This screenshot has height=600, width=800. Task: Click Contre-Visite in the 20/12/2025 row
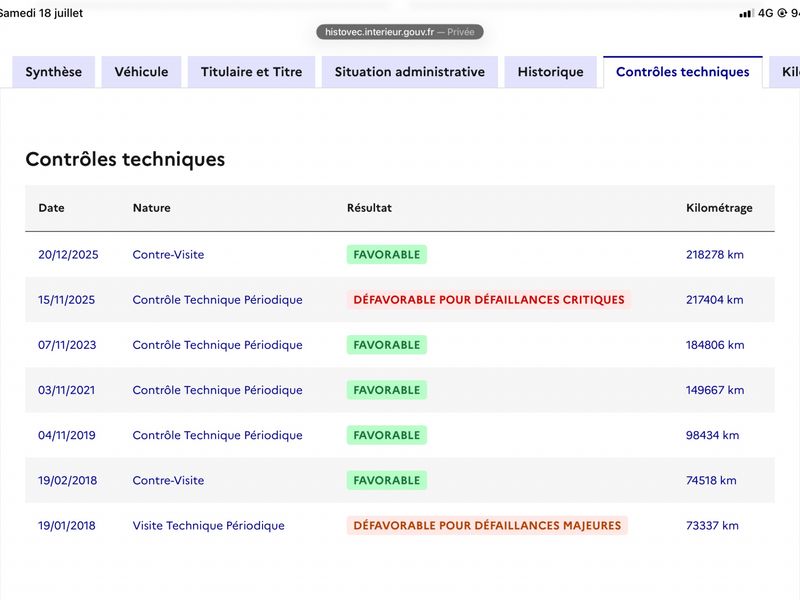coord(168,255)
